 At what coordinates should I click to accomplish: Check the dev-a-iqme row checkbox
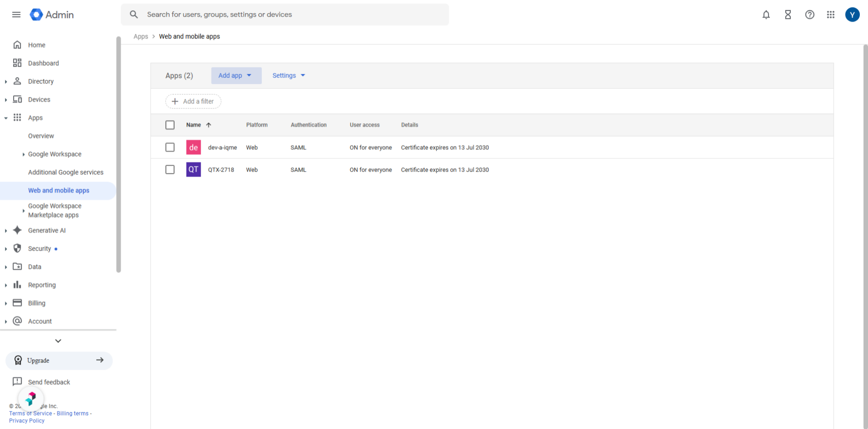[170, 147]
